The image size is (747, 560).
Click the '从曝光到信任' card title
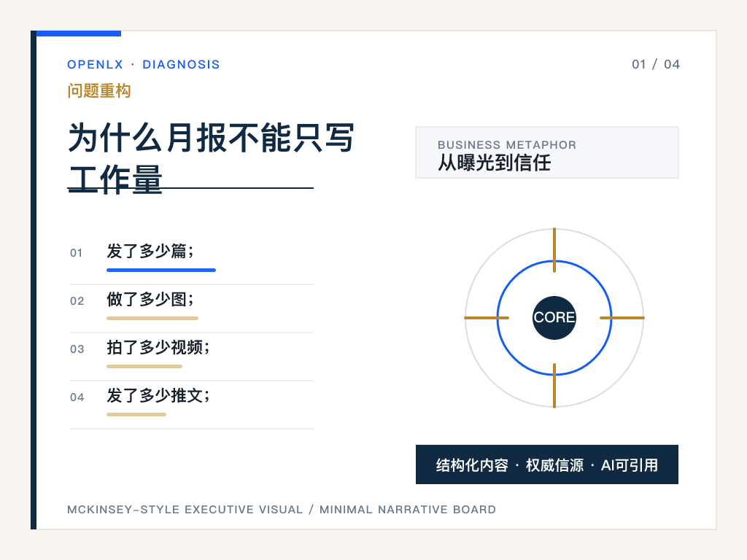(x=495, y=163)
